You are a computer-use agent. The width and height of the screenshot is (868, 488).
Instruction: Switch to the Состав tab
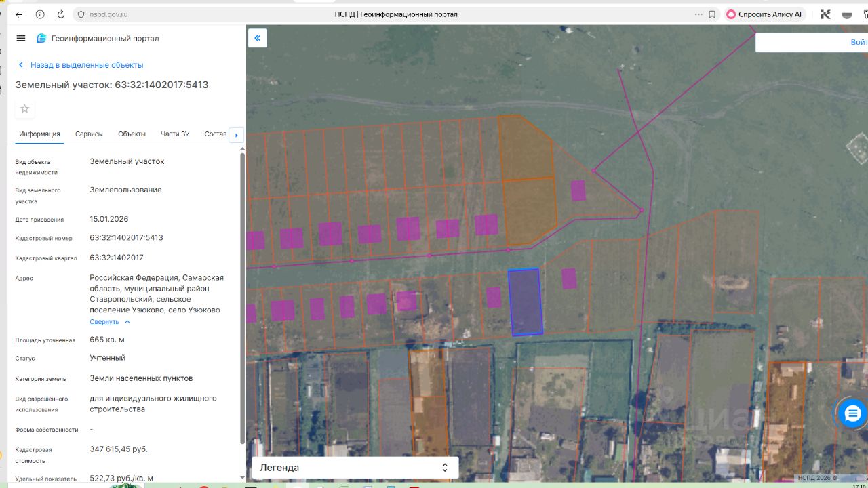216,134
